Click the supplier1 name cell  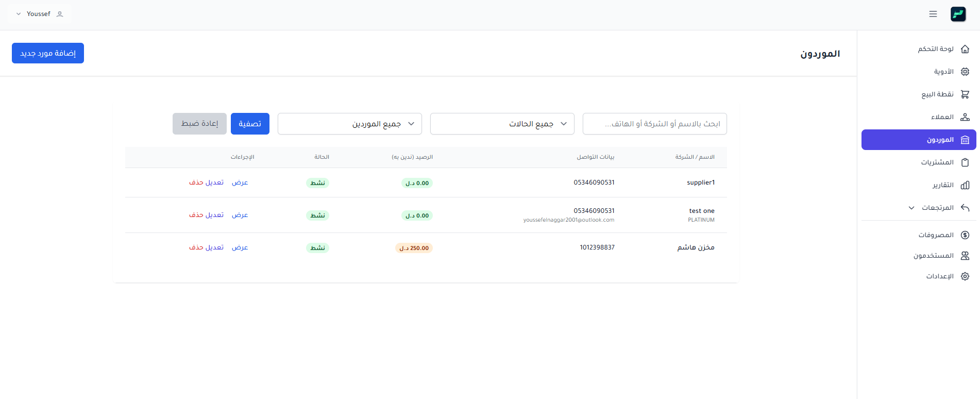click(701, 182)
